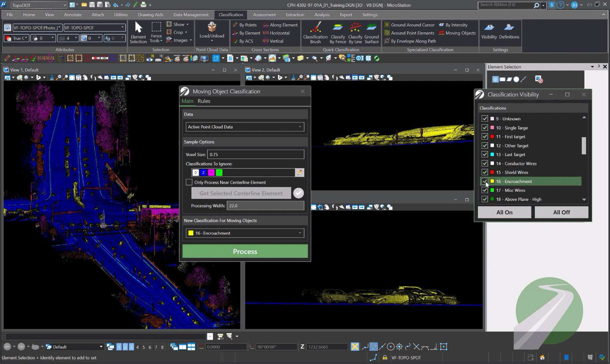This screenshot has width=610, height=364.
Task: Enable Only Process Near Centerline Element
Action: coord(189,182)
